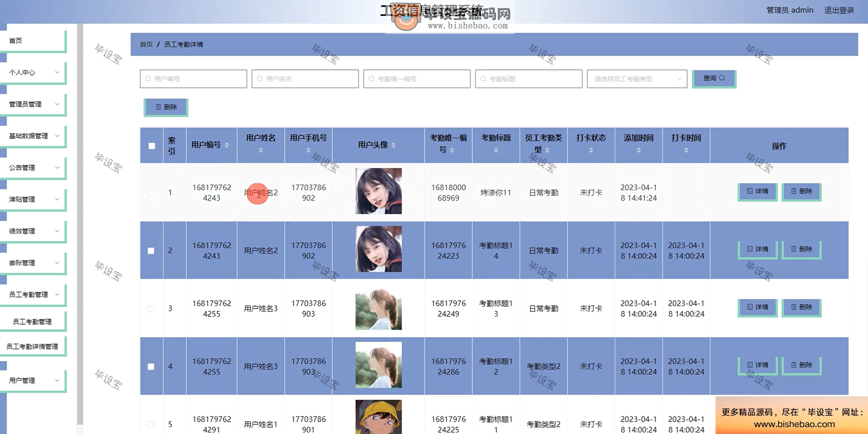Open the 员工考勤详情管理 submenu item
Image resolution: width=868 pixels, height=434 pixels.
[x=33, y=347]
